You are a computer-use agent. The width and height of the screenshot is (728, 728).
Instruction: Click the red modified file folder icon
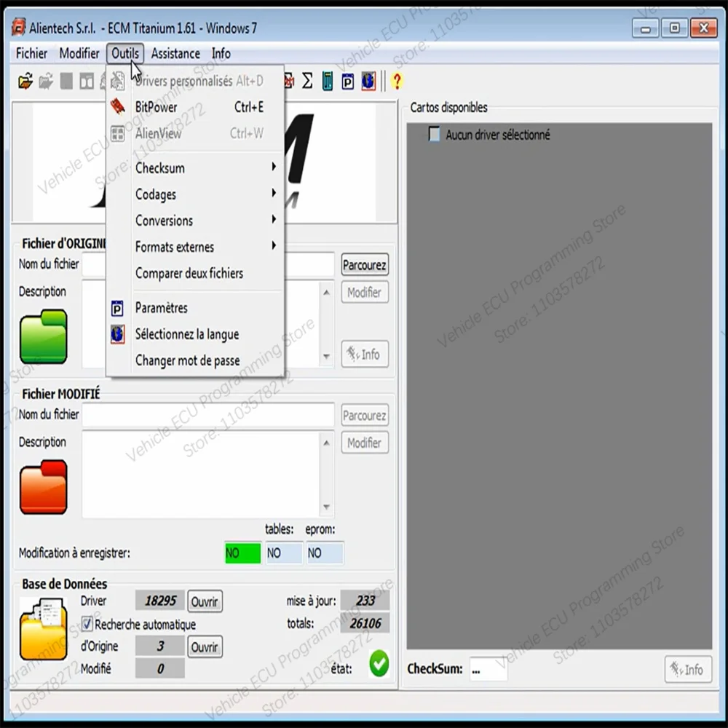click(44, 487)
